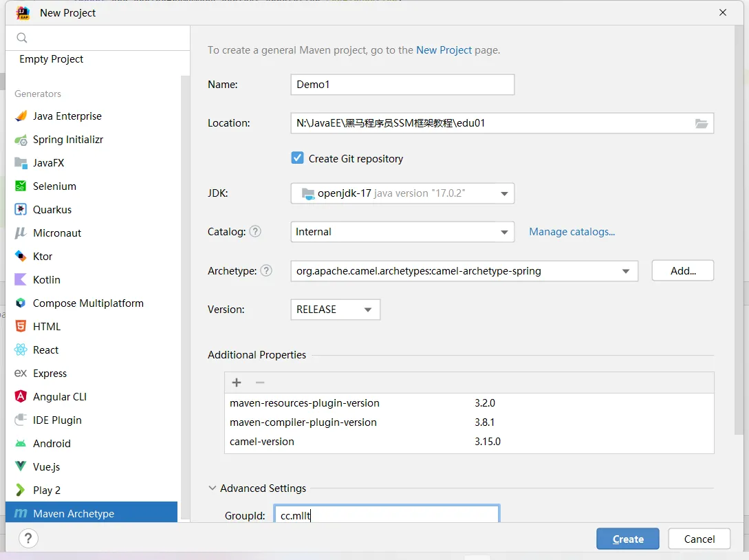Viewport: 749px width, 560px height.
Task: Click the 3.8.1 value cell
Action: 484,422
